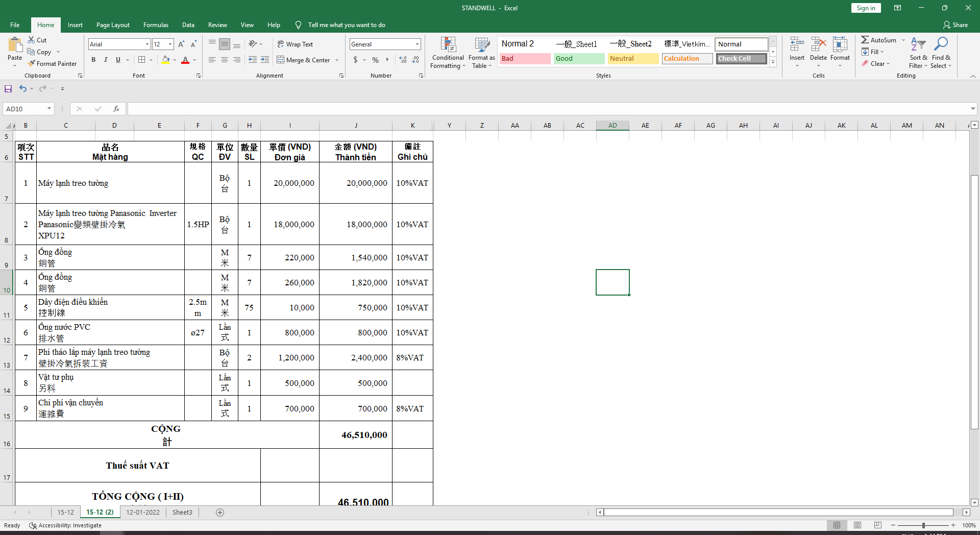Click the Format Painter brush
Image resolution: width=980 pixels, height=535 pixels.
pyautogui.click(x=31, y=64)
